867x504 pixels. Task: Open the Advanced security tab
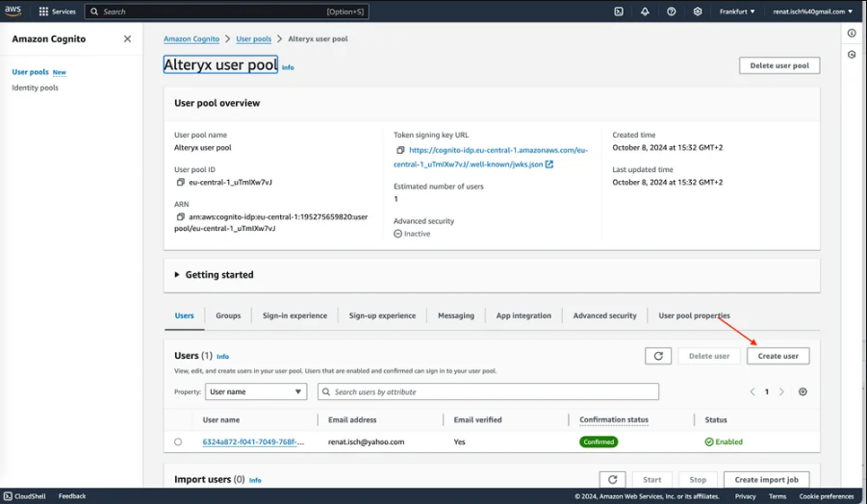[x=604, y=315]
